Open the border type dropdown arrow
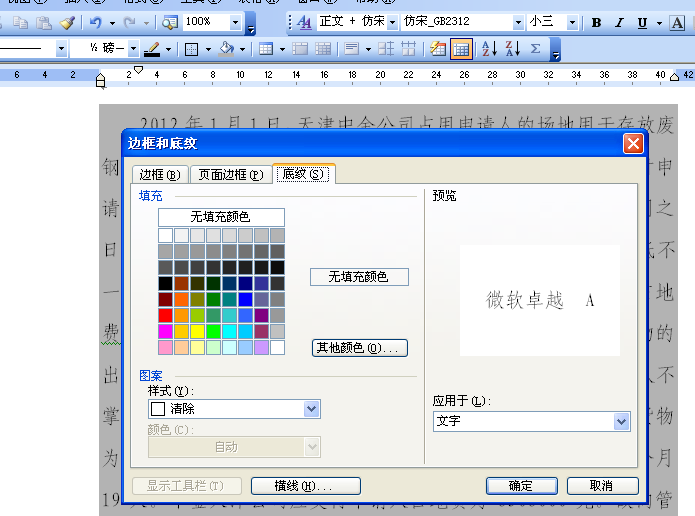This screenshot has height=516, width=695. (x=208, y=49)
